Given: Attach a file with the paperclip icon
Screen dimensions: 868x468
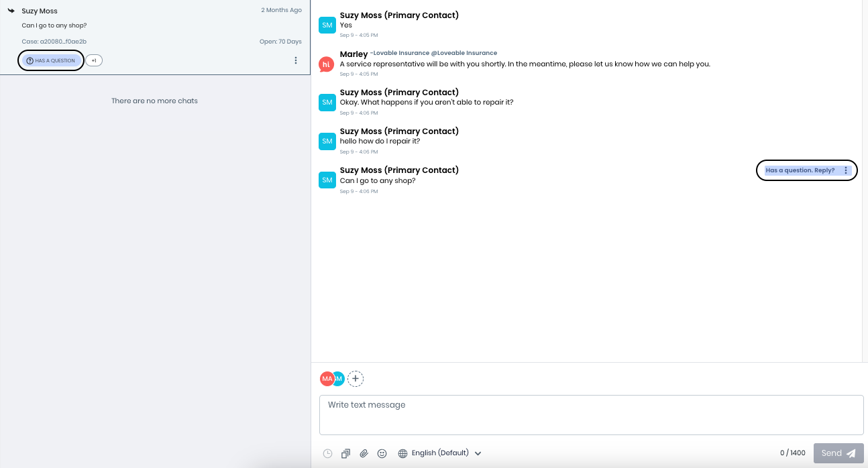Looking at the screenshot, I should (364, 453).
